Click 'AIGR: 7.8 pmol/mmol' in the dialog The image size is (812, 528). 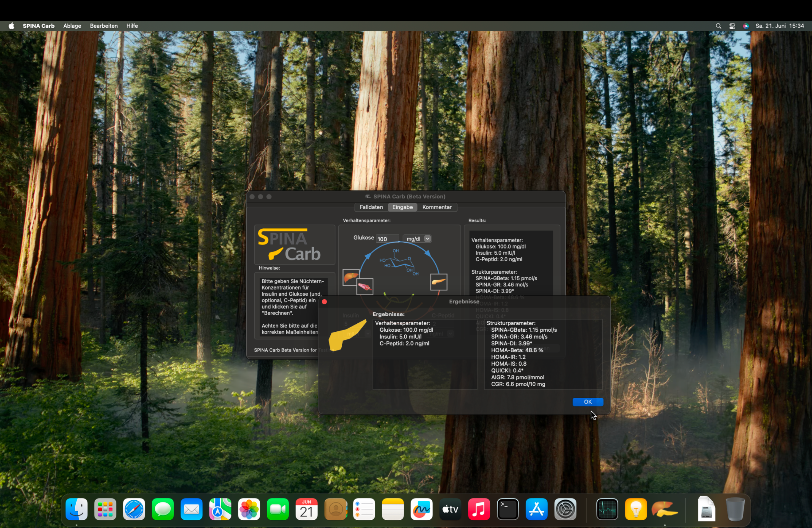coord(518,377)
